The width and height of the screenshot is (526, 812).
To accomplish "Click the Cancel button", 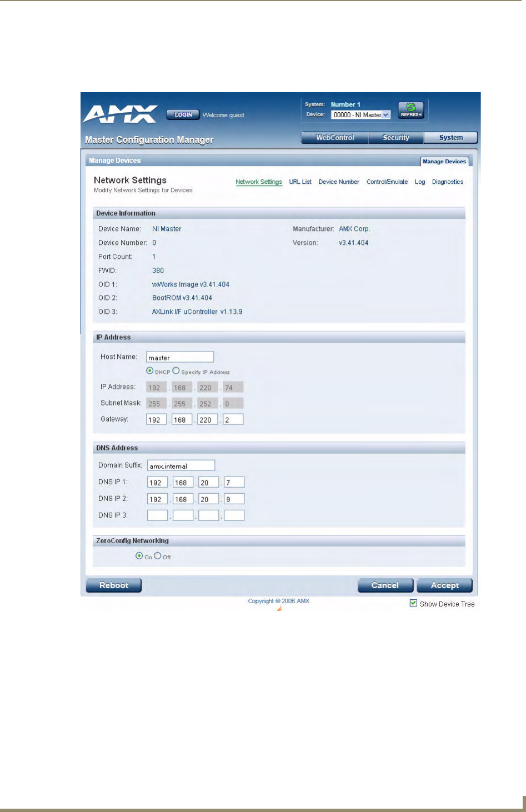I will point(385,585).
